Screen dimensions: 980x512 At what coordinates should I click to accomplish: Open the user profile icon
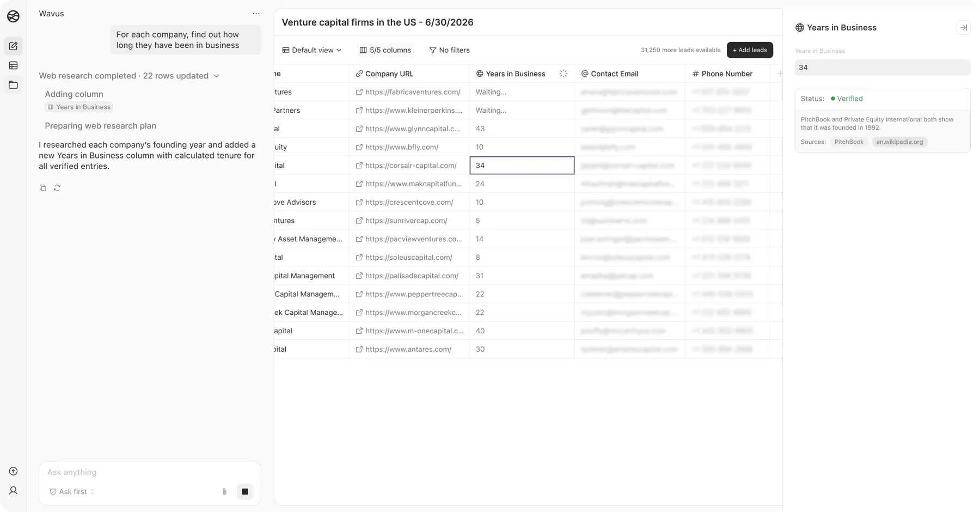click(13, 491)
